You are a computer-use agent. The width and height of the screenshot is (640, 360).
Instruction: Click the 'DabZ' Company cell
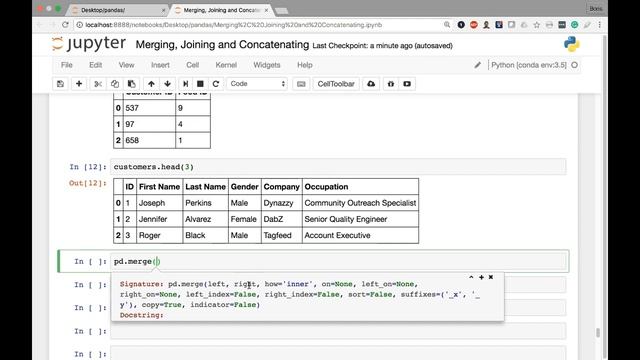point(273,219)
